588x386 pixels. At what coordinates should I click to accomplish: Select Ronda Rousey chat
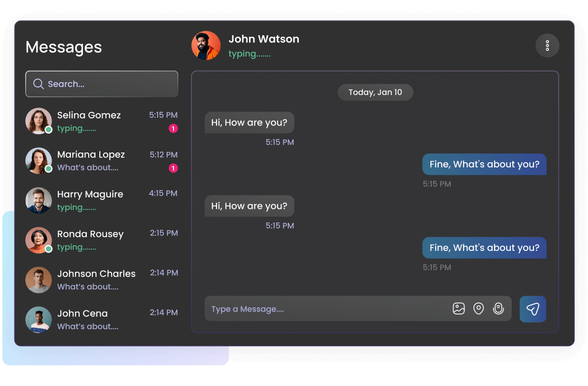[101, 240]
